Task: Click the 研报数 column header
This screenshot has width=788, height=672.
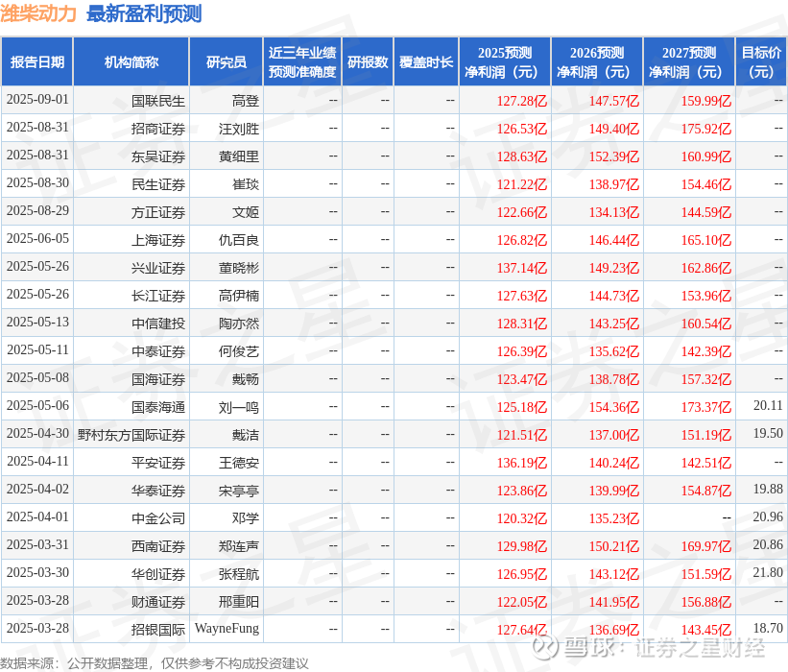Action: (368, 61)
